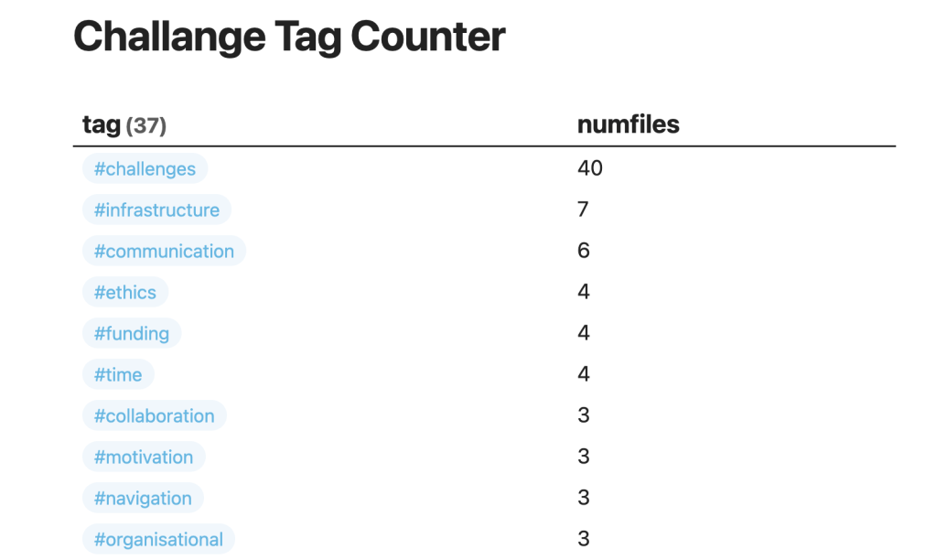The image size is (936, 560).
Task: Select the #communication tag pill
Action: [x=164, y=252]
